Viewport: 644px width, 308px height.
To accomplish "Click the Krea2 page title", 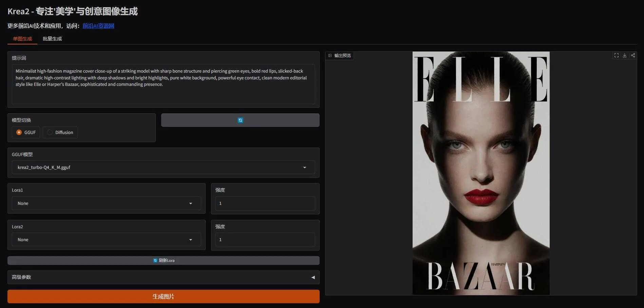I will [x=73, y=11].
